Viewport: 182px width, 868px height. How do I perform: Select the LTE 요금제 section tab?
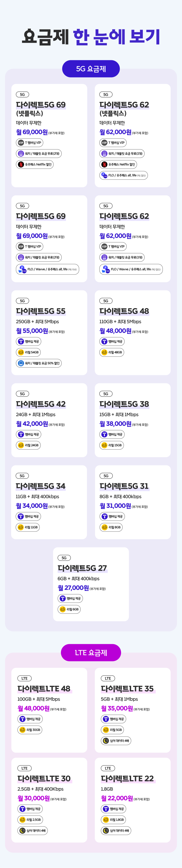click(91, 653)
